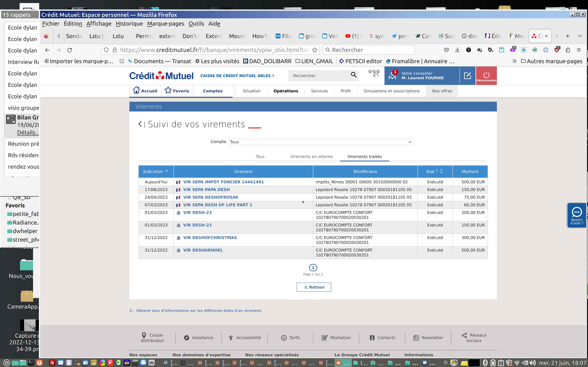
Task: Click the site search magnifier icon
Action: 354,75
